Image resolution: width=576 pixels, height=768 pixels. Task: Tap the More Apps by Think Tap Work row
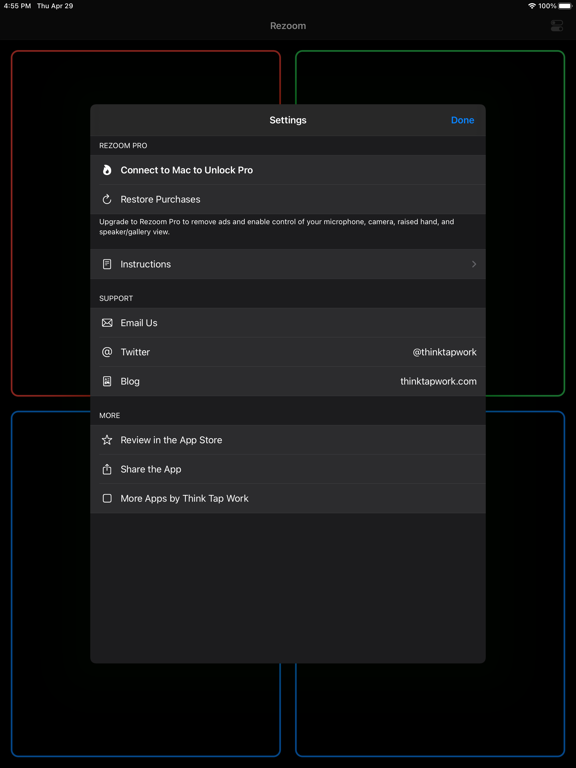pos(288,499)
